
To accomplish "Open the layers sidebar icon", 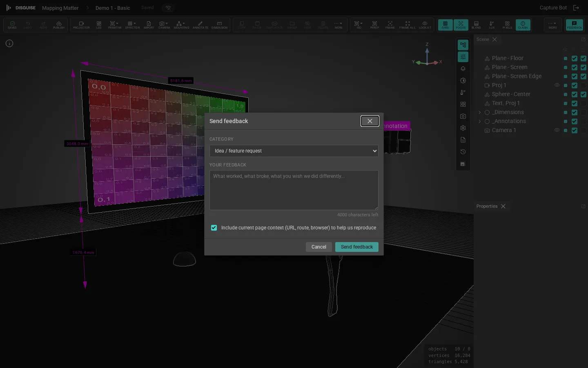I will coord(463,69).
